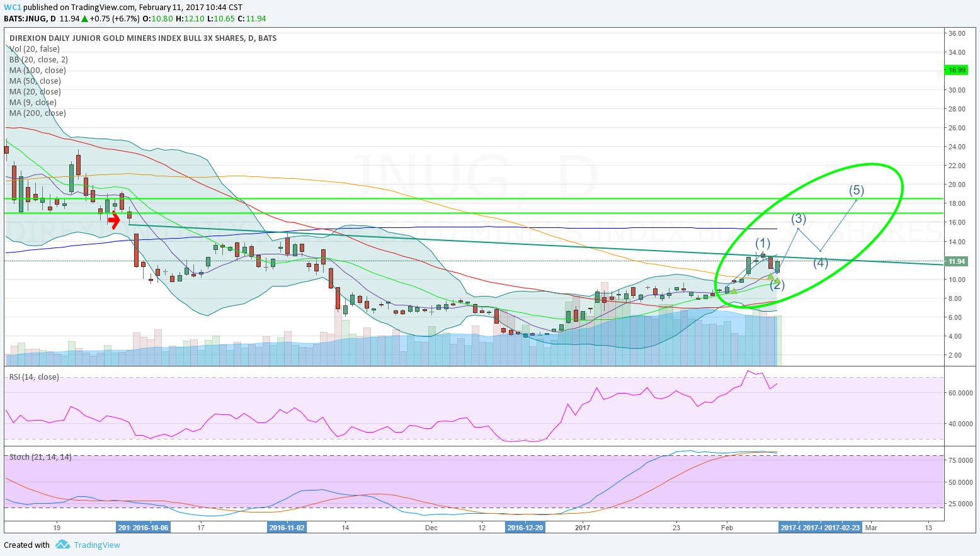Click the +0.75 (+6.7%) change value

(115, 19)
